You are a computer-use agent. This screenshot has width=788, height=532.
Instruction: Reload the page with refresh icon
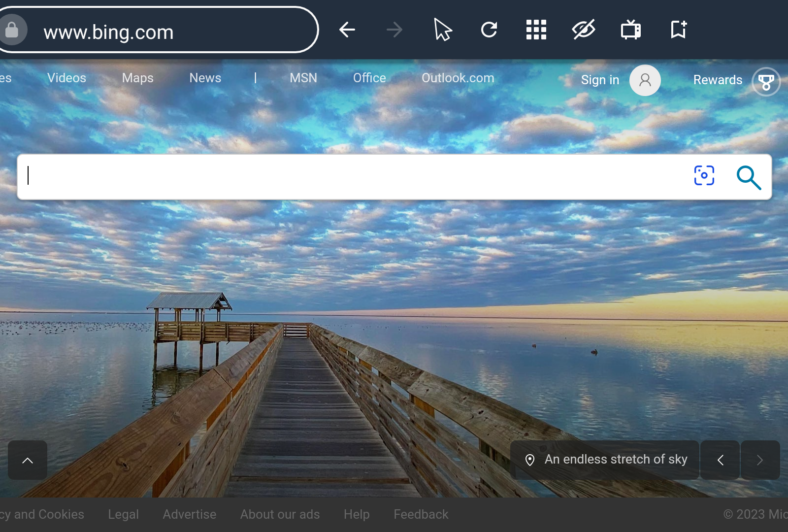tap(489, 30)
